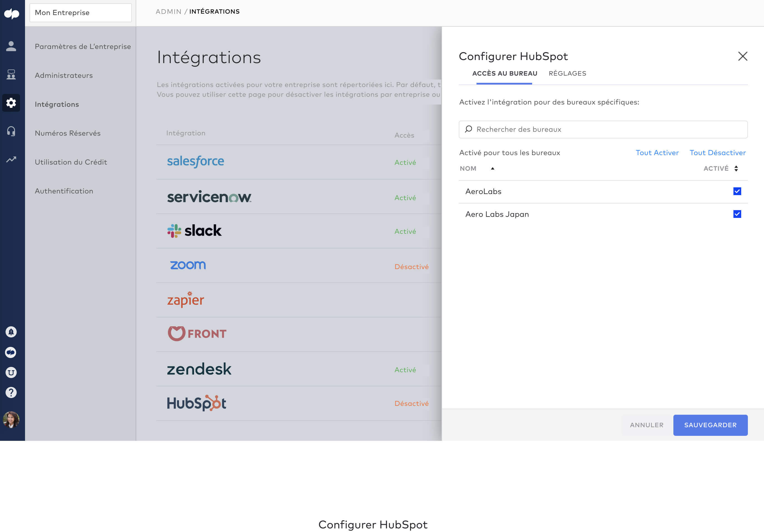The width and height of the screenshot is (764, 532).
Task: Click the HubSpot logo
Action: [x=196, y=403]
